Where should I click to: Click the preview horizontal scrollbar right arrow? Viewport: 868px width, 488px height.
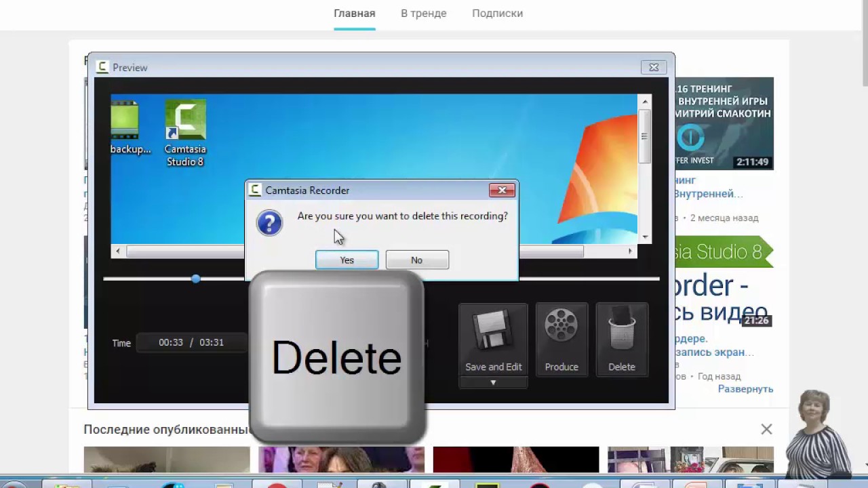click(x=630, y=251)
